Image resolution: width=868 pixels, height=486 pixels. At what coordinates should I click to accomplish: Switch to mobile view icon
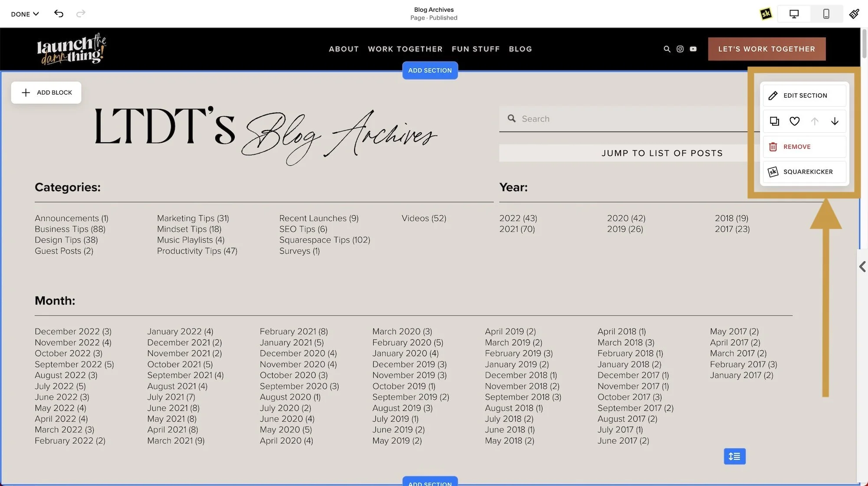pos(826,14)
